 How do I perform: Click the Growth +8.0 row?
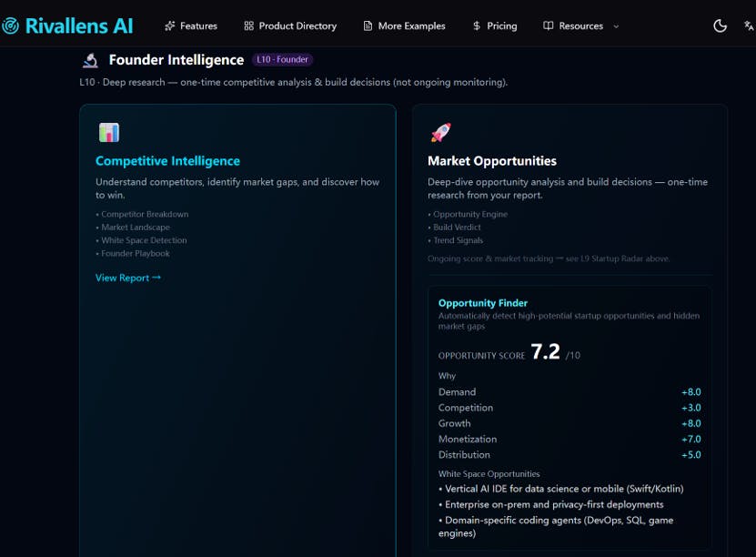coord(570,423)
